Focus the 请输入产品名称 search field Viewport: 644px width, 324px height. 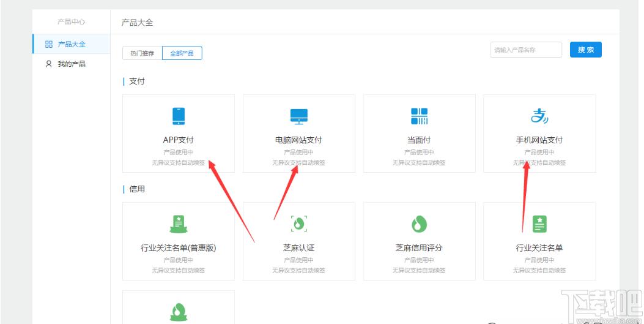526,50
